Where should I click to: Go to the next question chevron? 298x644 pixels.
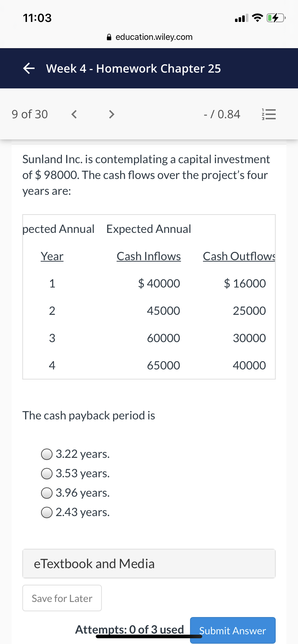click(x=112, y=114)
